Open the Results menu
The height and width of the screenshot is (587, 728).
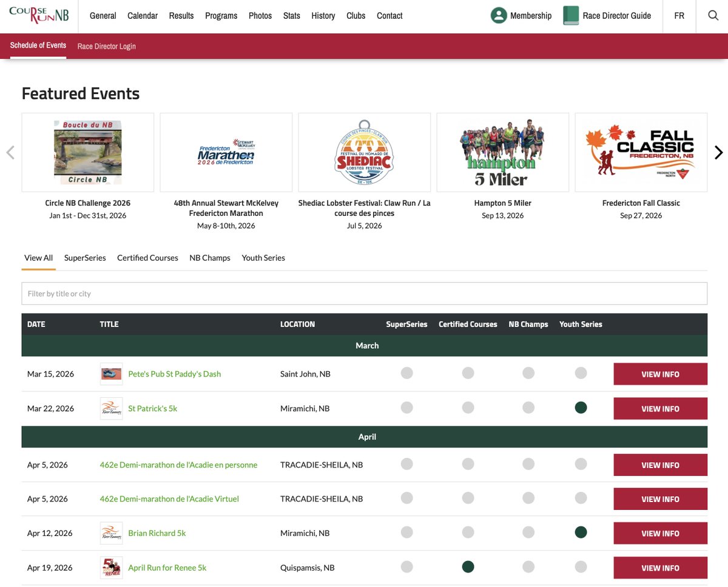click(181, 16)
